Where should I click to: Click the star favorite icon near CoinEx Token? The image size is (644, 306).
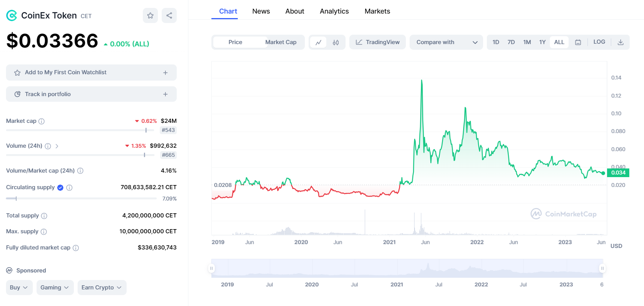coord(150,15)
